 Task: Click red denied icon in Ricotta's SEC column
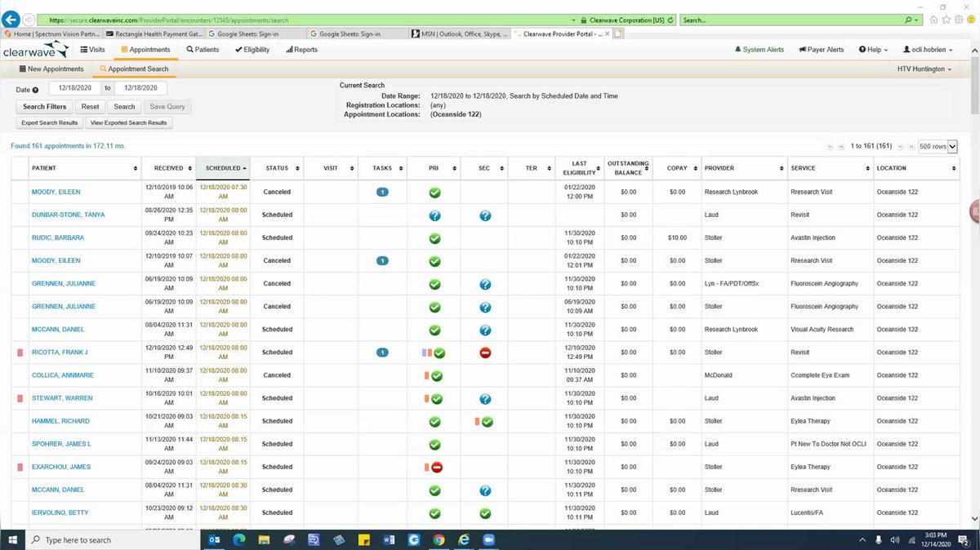[485, 353]
